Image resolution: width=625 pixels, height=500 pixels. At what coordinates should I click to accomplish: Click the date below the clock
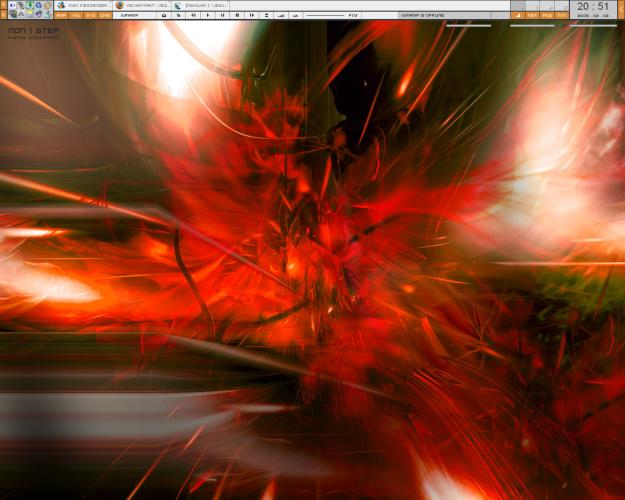[594, 15]
